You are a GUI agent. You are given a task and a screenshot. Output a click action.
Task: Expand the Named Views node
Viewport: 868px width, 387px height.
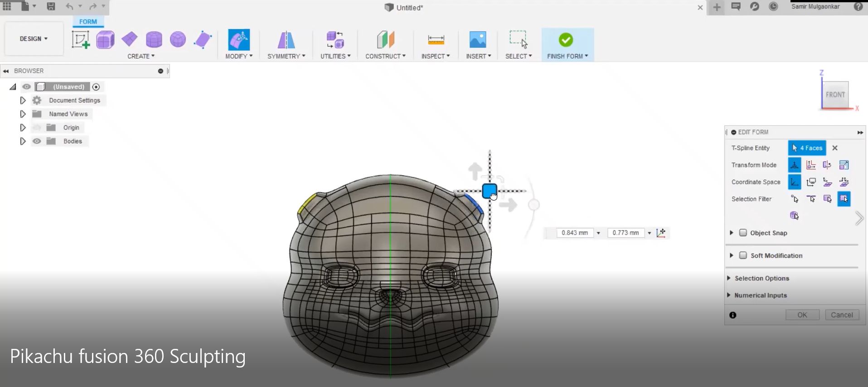tap(23, 114)
